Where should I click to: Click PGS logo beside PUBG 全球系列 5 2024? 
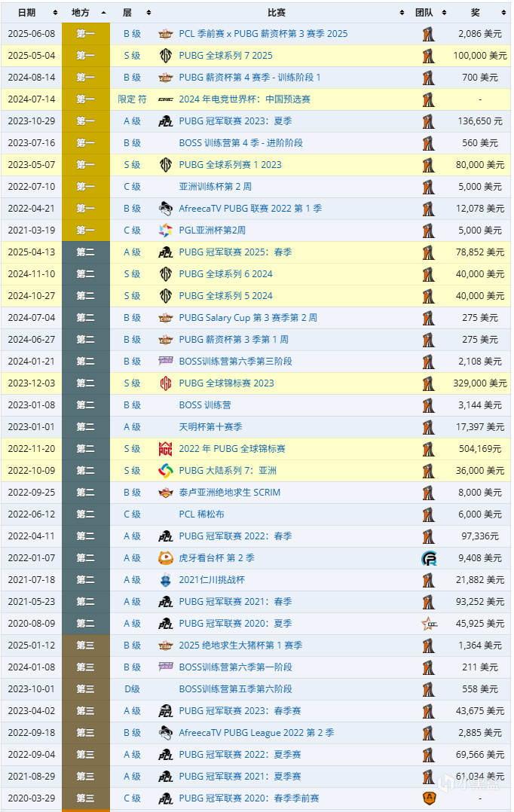tap(165, 296)
